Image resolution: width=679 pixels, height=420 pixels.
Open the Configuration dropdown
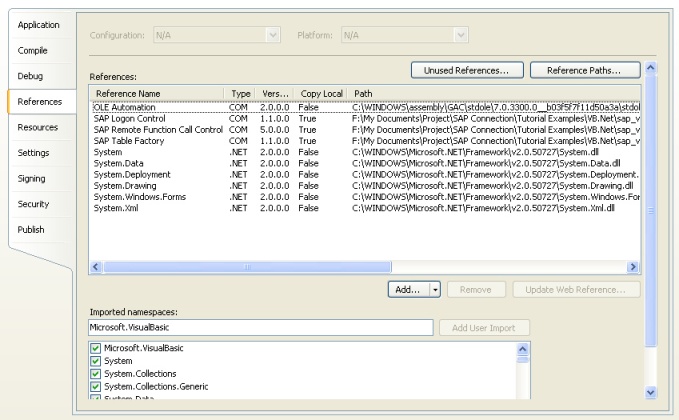pyautogui.click(x=217, y=35)
